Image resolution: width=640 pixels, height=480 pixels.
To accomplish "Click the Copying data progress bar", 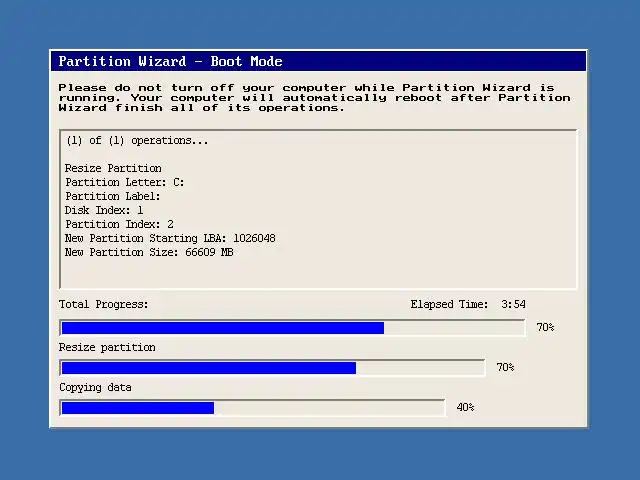I will (252, 408).
